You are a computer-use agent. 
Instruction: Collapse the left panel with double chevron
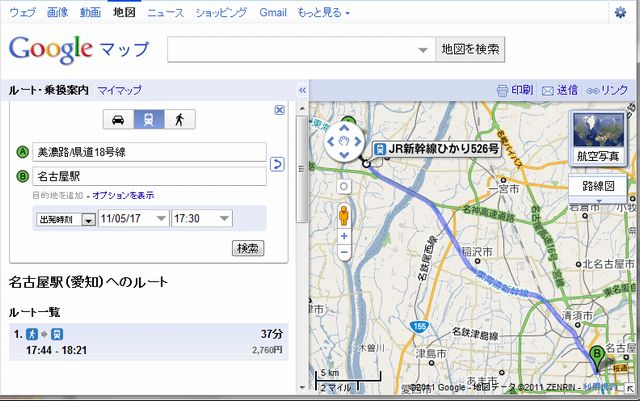click(x=302, y=90)
